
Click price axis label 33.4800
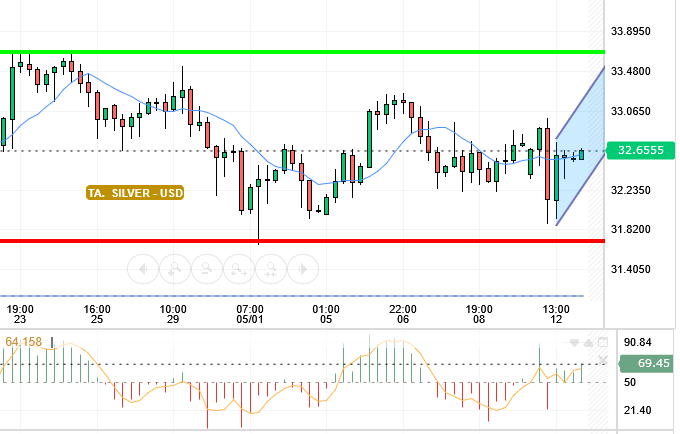pos(631,71)
